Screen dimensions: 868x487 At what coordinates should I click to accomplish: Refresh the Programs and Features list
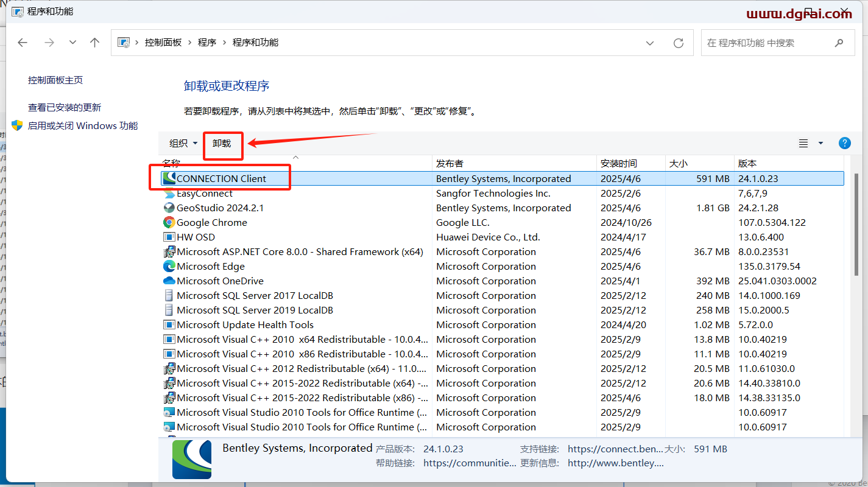(679, 43)
